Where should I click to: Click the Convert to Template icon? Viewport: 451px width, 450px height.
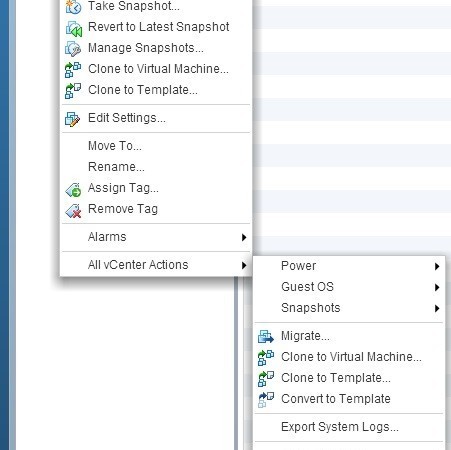266,400
